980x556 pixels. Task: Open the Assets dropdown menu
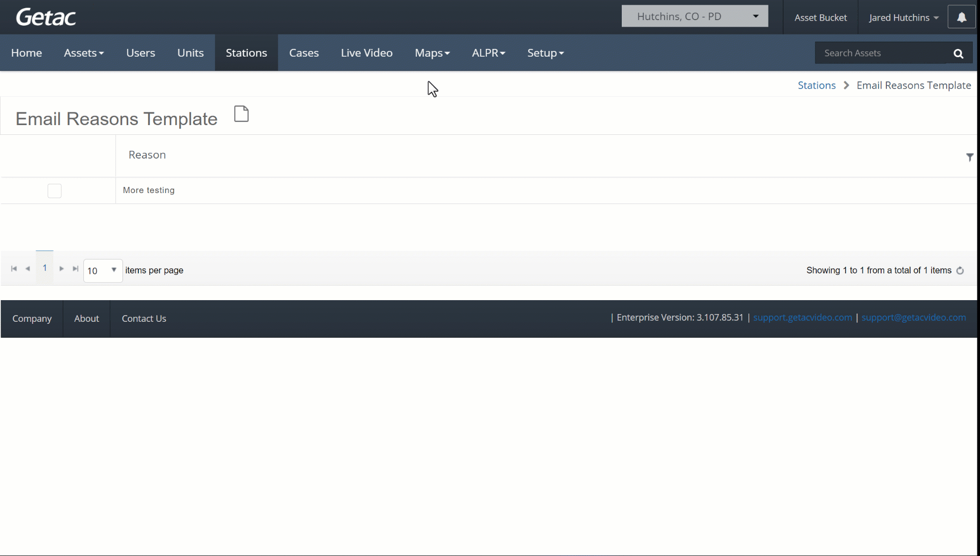point(84,53)
